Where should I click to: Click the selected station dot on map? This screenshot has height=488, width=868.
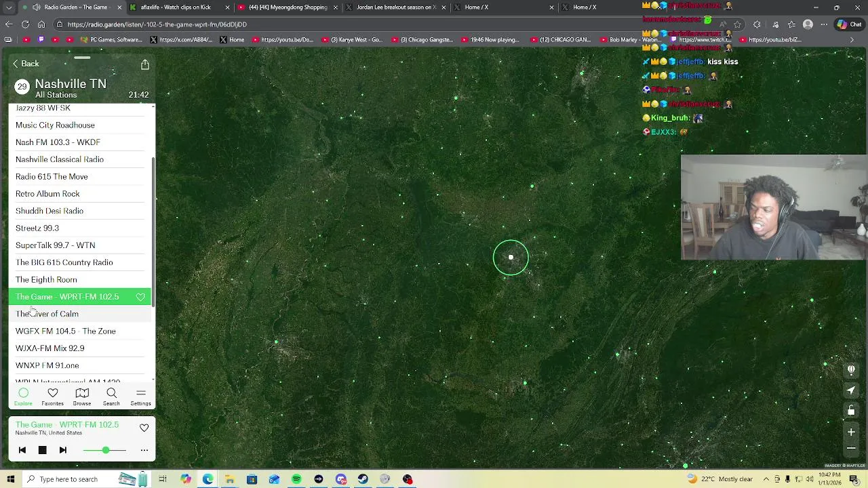[511, 258]
